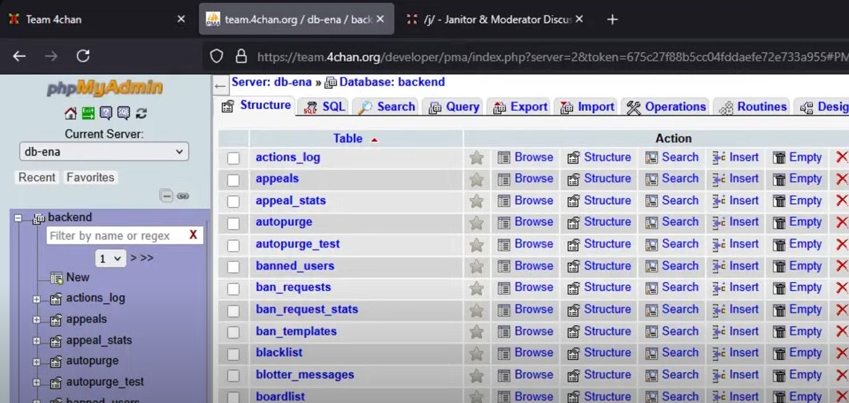Expand the appeals tree node
This screenshot has height=403, width=849.
point(36,320)
